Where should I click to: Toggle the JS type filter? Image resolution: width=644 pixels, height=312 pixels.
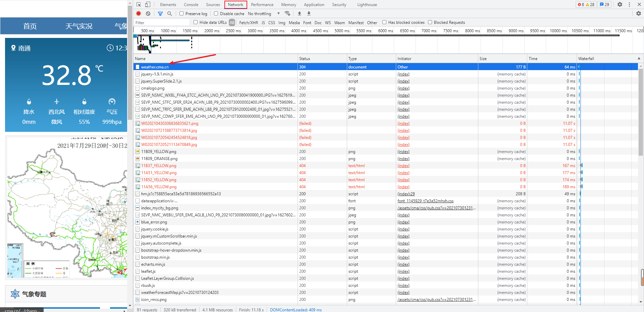[263, 22]
